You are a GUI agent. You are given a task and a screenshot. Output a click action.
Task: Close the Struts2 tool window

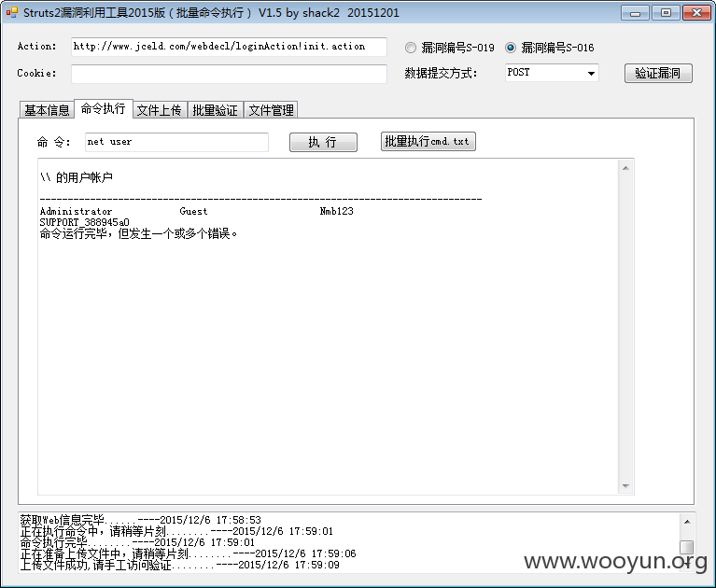click(696, 13)
